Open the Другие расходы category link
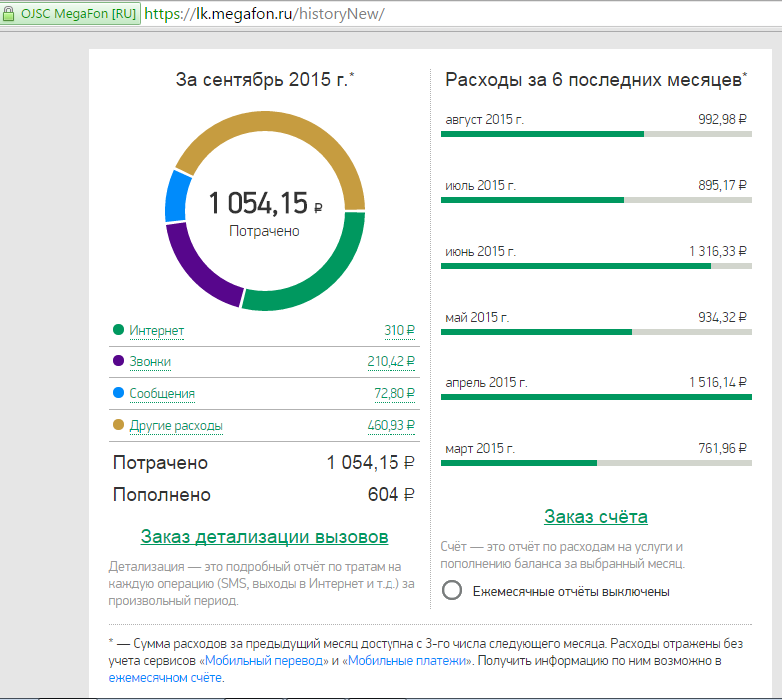This screenshot has height=700, width=782. [x=176, y=425]
